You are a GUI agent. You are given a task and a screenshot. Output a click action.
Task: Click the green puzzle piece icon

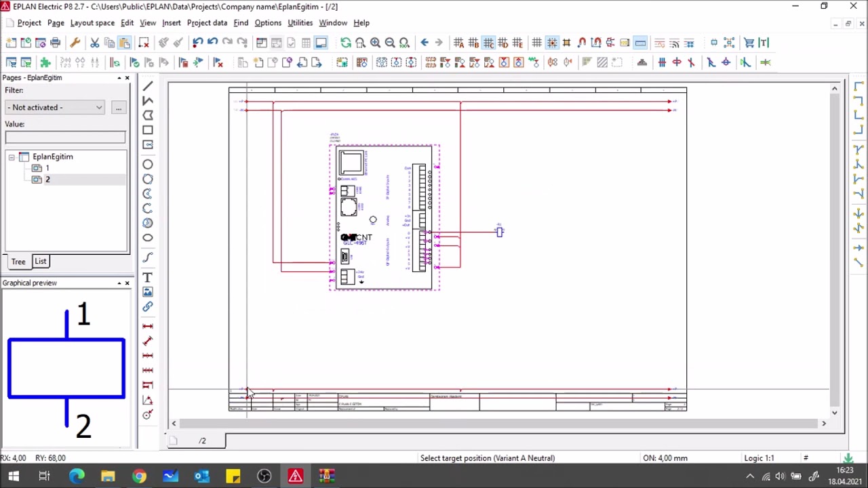(45, 62)
